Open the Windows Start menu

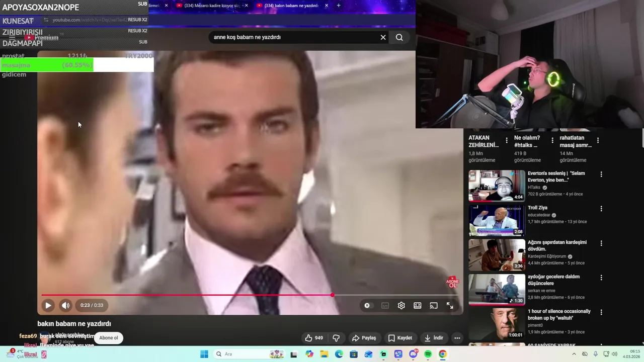point(204,354)
